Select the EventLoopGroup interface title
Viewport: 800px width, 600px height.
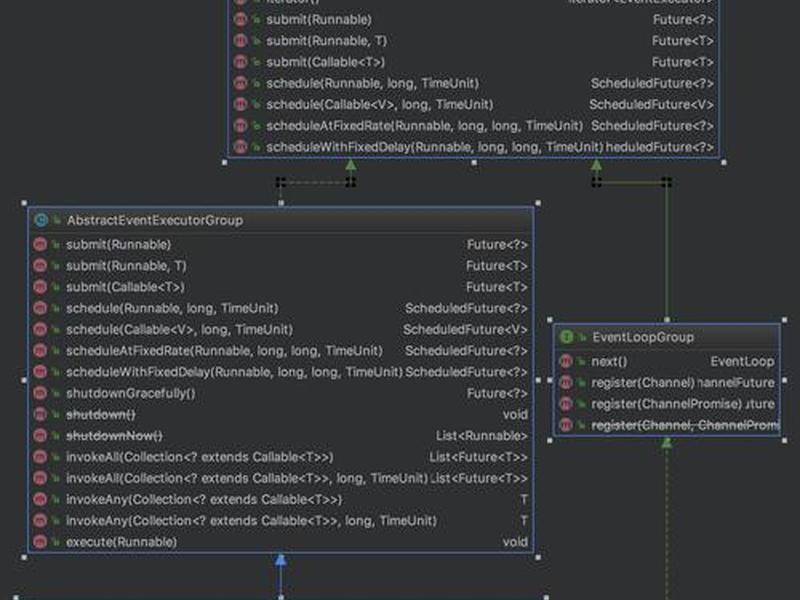coord(643,337)
